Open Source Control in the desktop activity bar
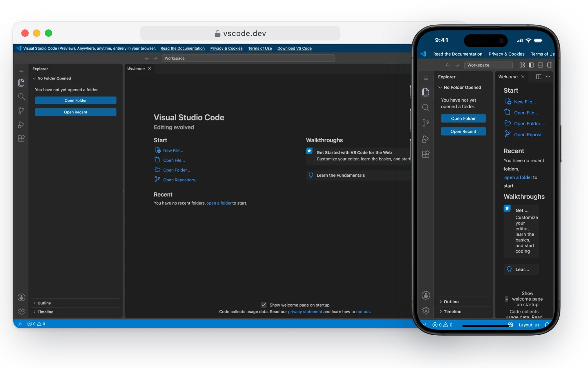 (x=21, y=110)
